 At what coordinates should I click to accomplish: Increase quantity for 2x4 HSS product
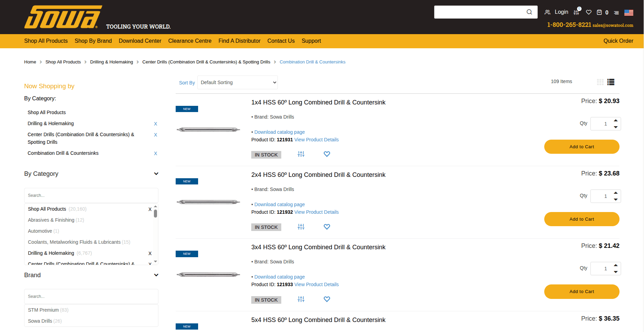coord(616,193)
